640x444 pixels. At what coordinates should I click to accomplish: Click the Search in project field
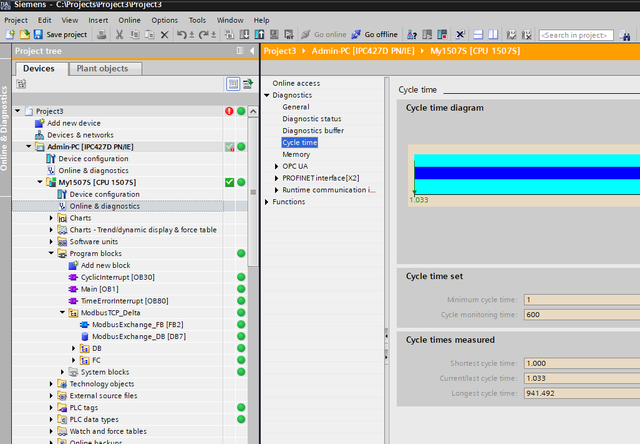(x=576, y=35)
